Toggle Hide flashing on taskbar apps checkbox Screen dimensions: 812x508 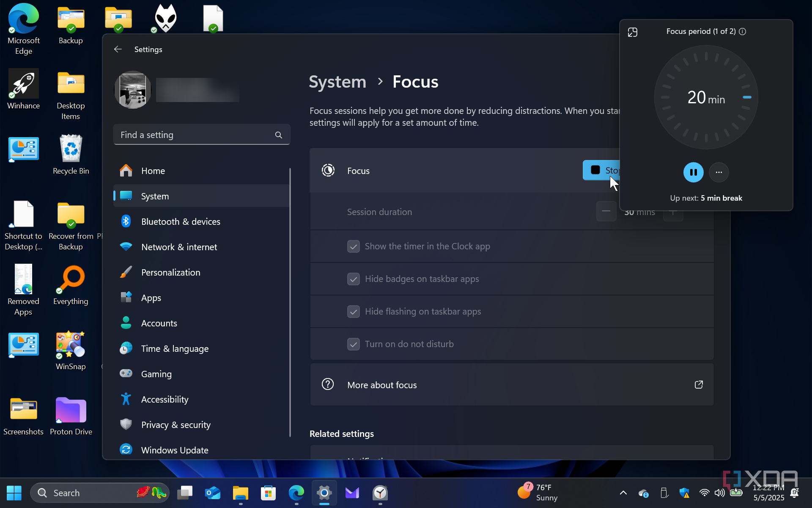click(x=354, y=312)
